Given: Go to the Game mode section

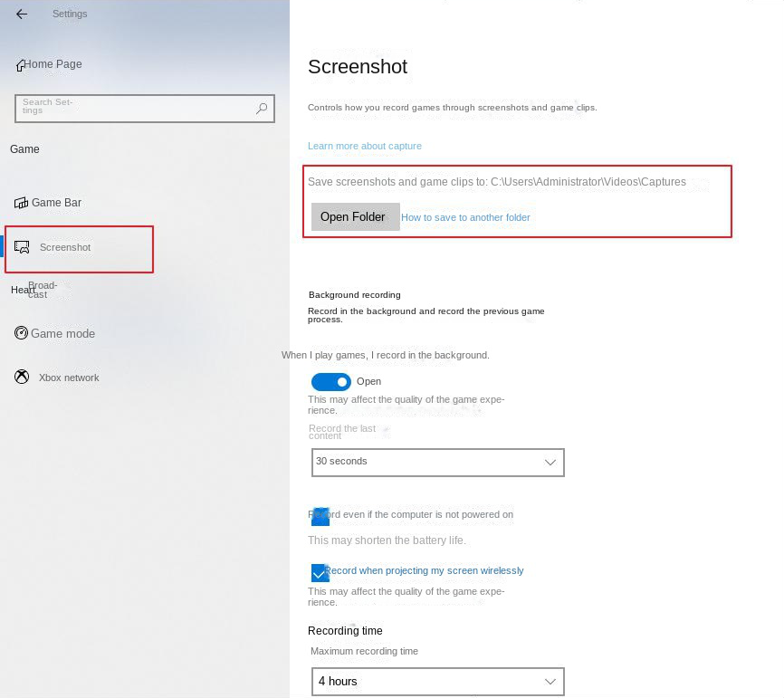Looking at the screenshot, I should pos(62,333).
